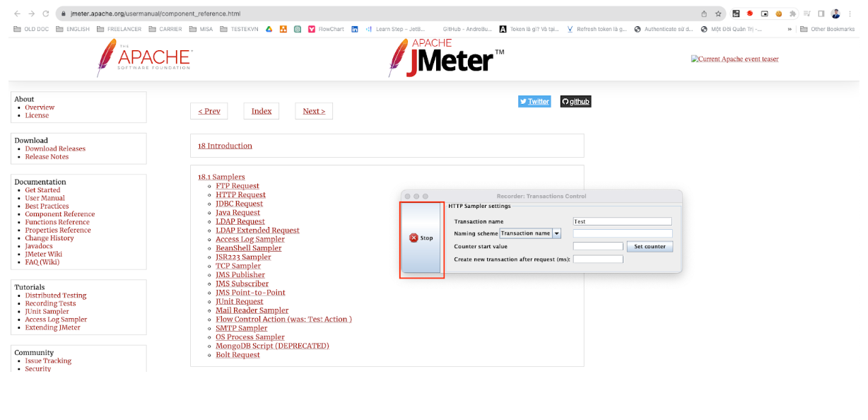Click the Transaction name text field
Viewport: 868px width, 420px height.
(622, 221)
